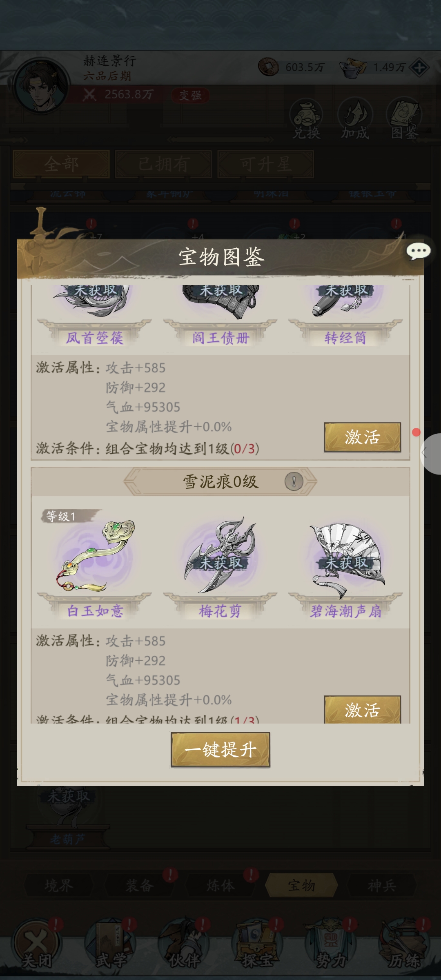Click 激活 for the 雪泥痕 set
Screen dimensions: 441x980
pos(363,710)
